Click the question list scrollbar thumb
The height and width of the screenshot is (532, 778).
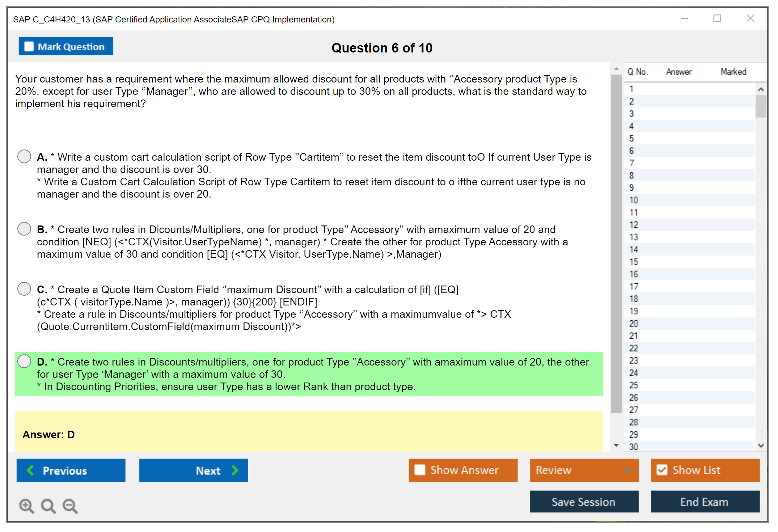point(761,106)
